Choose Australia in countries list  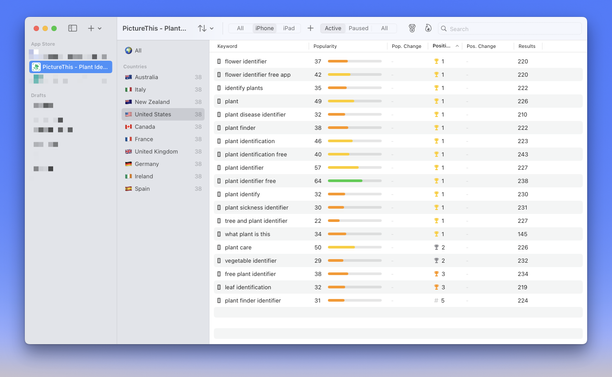163,77
